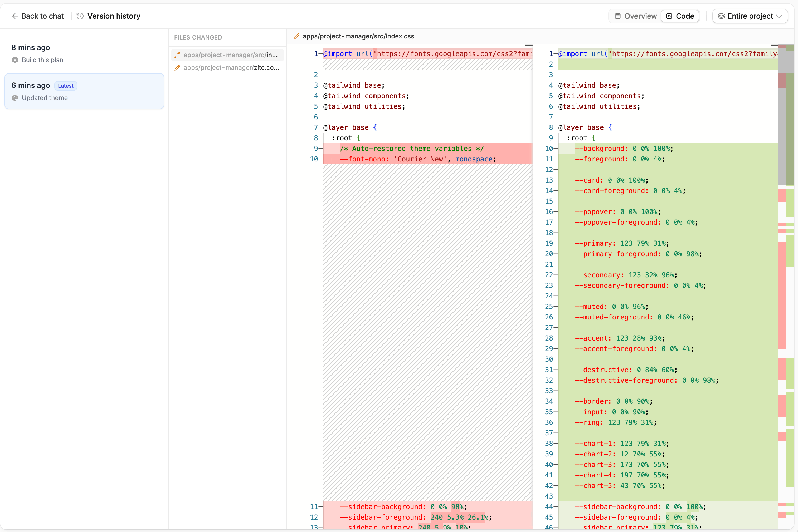Click the Version history clock icon
This screenshot has height=532, width=798.
(x=80, y=16)
